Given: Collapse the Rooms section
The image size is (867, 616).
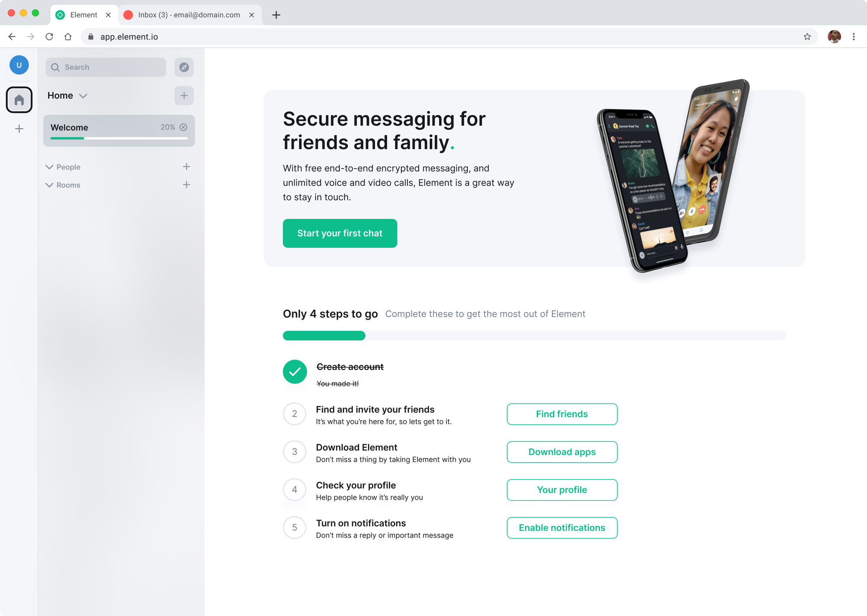Looking at the screenshot, I should [x=49, y=185].
